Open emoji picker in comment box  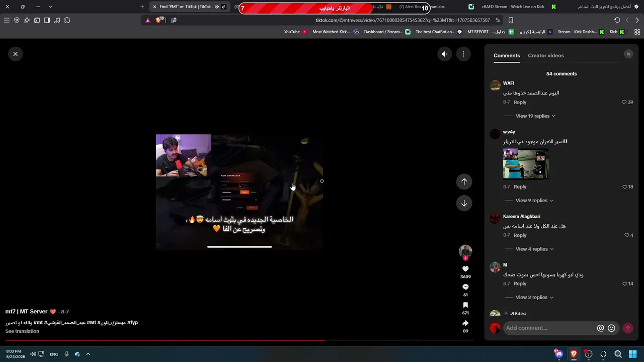[611, 328]
